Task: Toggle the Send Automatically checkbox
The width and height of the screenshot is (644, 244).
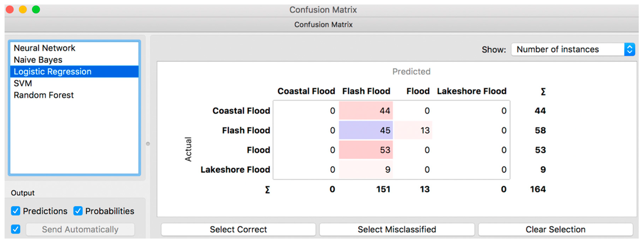Action: pos(15,229)
